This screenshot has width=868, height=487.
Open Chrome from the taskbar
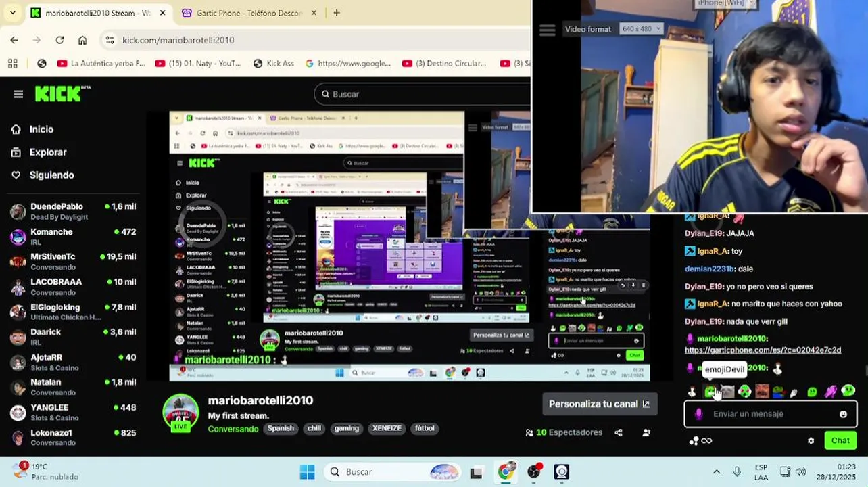(x=506, y=472)
